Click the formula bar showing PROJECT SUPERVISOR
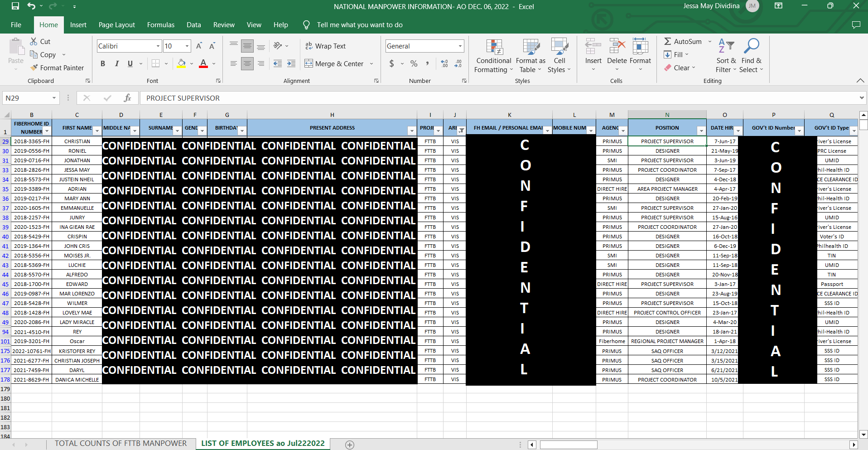This screenshot has height=450, width=868. coord(498,98)
